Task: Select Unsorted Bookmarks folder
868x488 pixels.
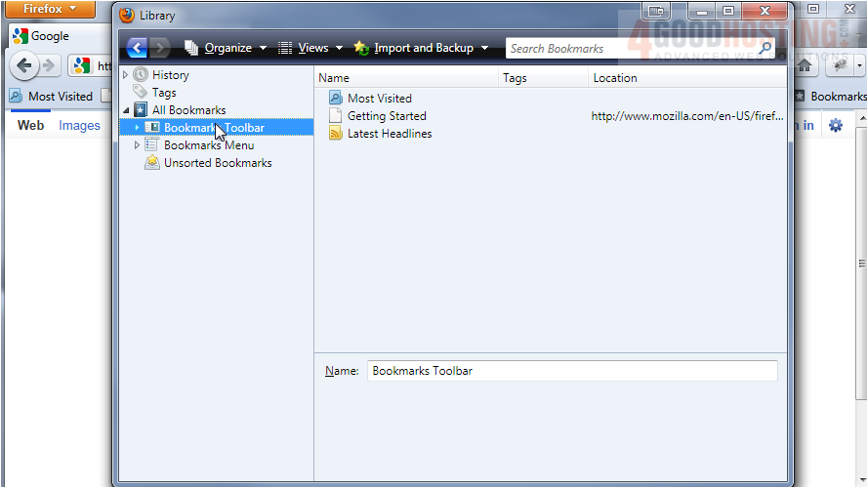Action: 217,163
